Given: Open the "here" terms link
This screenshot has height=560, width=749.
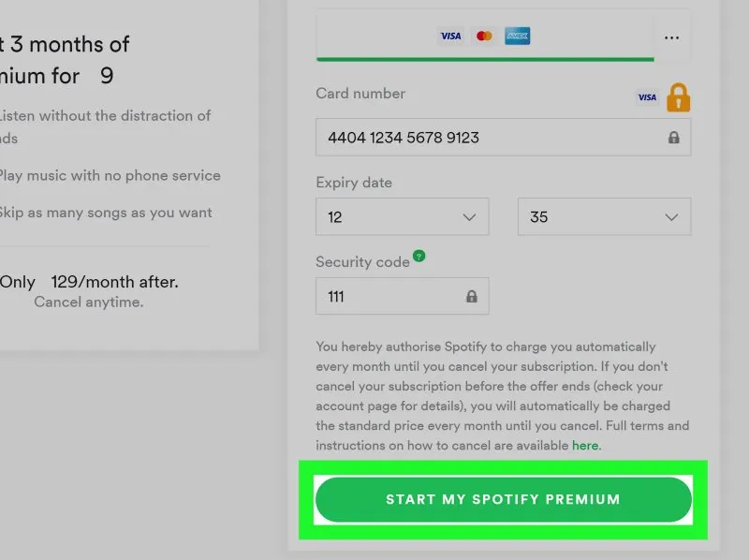Looking at the screenshot, I should pos(585,446).
